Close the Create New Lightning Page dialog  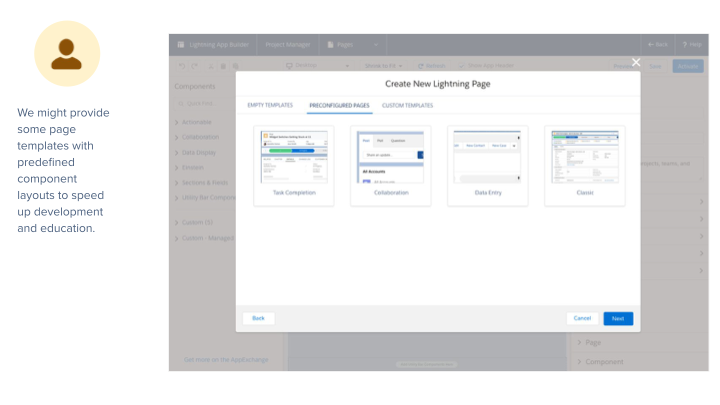(635, 62)
